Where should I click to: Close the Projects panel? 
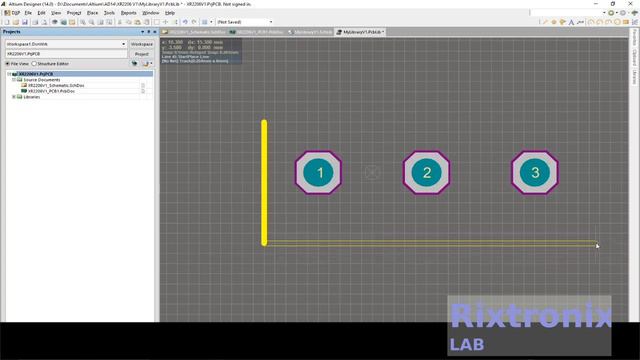point(155,32)
